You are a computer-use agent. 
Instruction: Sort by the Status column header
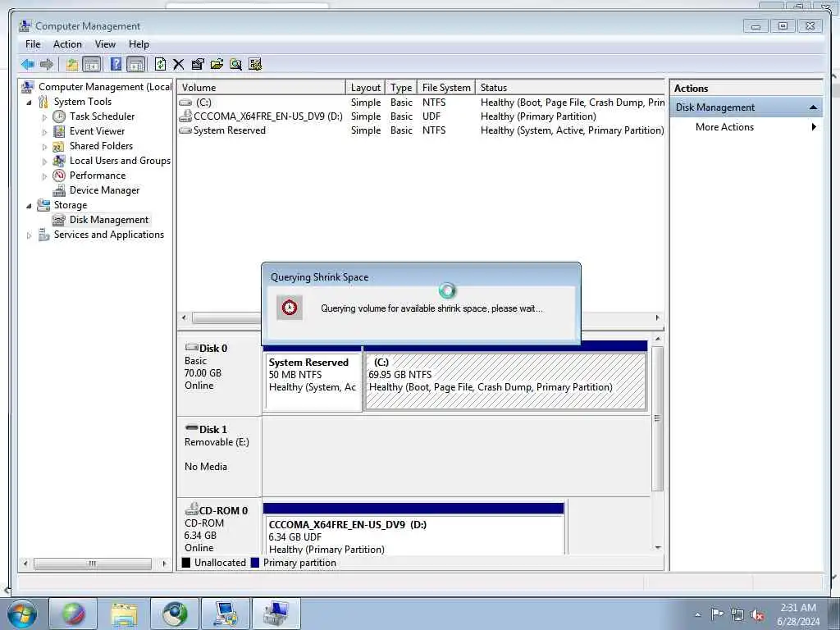tap(570, 87)
